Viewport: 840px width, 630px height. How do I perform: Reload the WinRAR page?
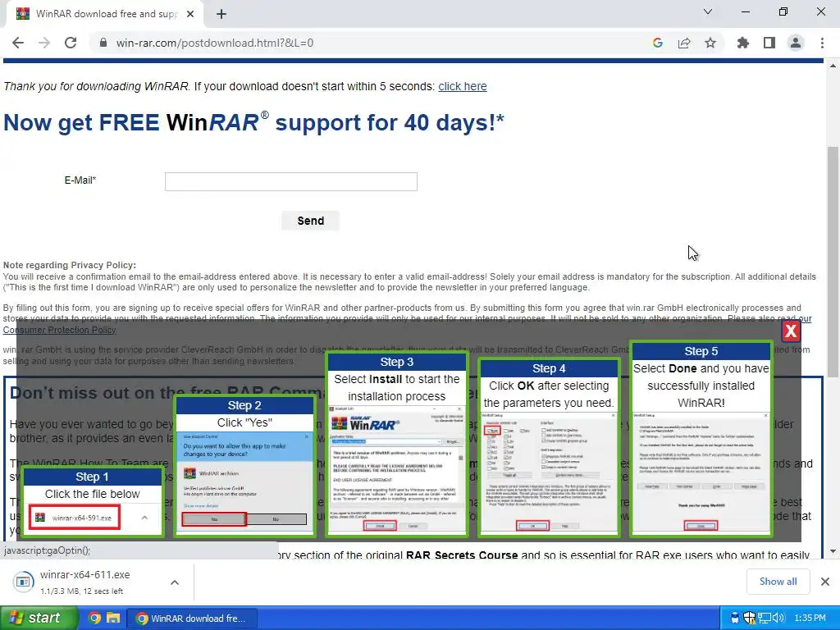(71, 43)
